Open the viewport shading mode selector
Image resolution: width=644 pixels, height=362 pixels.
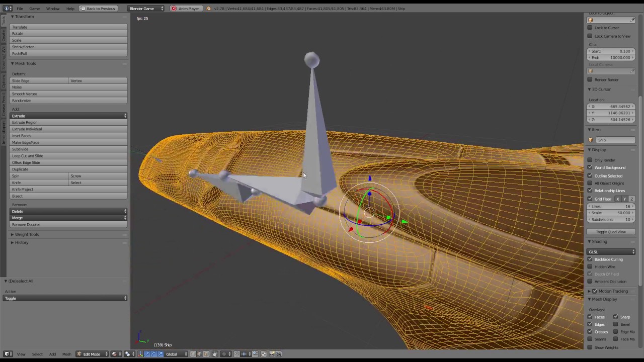[x=116, y=354]
